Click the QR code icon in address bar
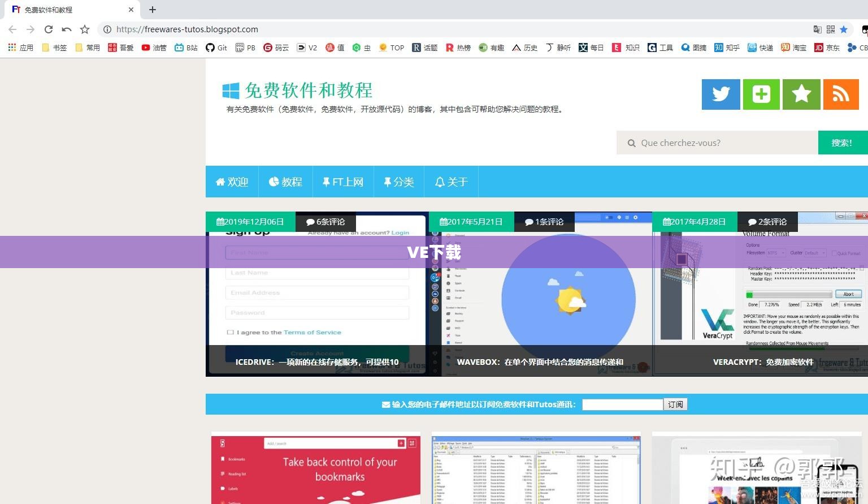This screenshot has width=868, height=504. point(831,29)
